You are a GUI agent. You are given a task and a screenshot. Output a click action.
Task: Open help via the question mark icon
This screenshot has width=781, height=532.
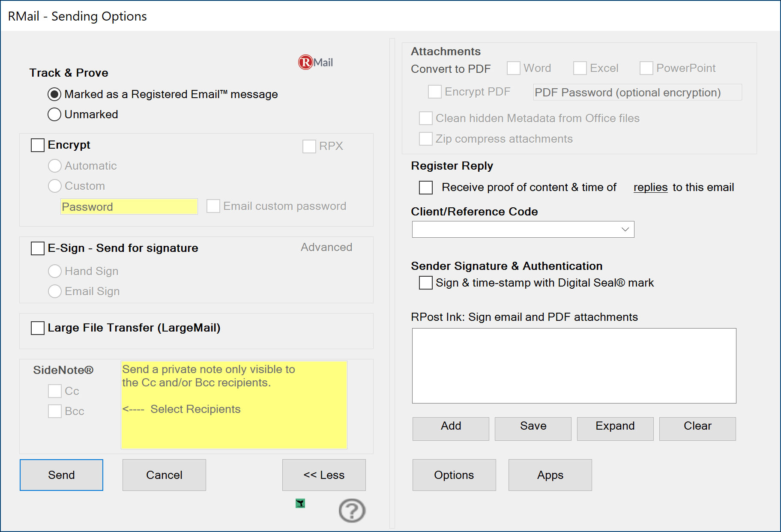click(352, 511)
